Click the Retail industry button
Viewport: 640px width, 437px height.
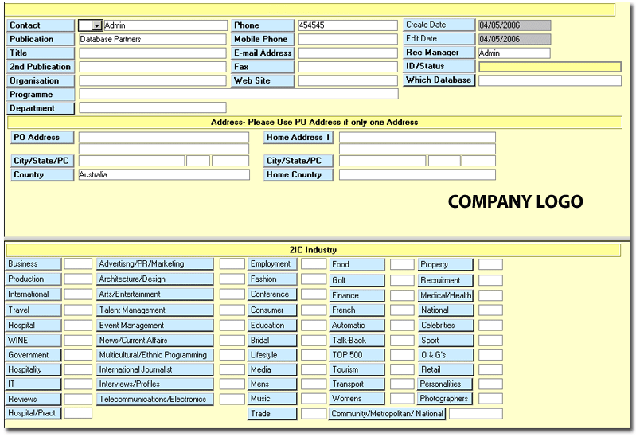(446, 370)
